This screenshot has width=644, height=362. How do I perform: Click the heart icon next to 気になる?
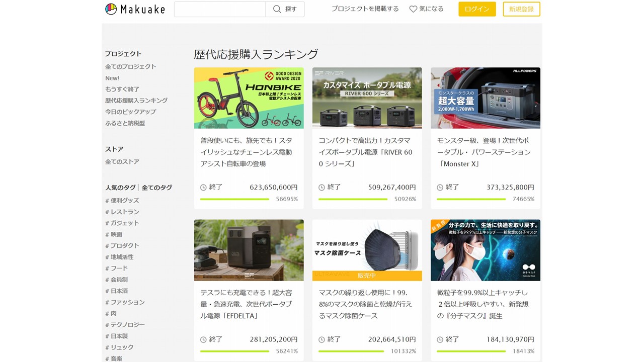[x=413, y=9]
